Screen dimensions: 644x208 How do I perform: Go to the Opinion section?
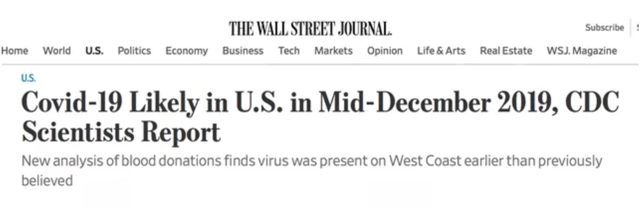385,51
